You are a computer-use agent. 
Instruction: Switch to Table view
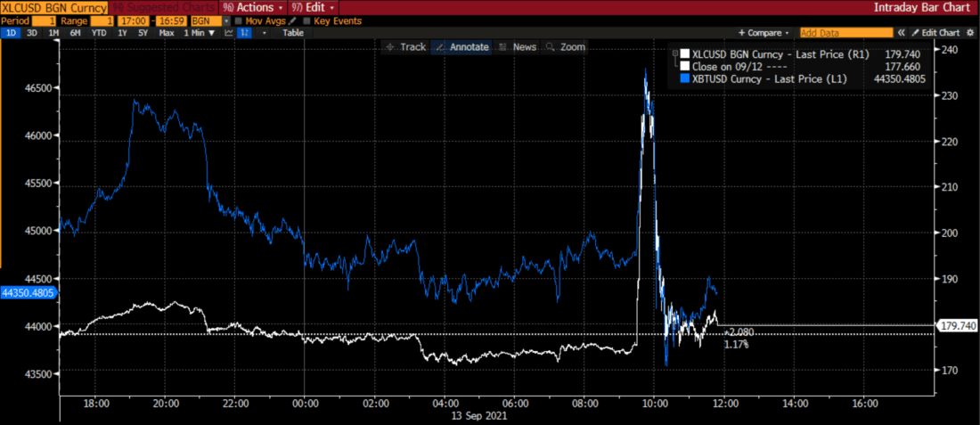point(293,32)
